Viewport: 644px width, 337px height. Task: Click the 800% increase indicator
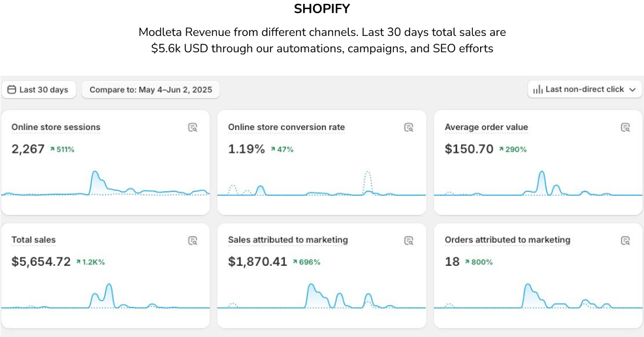[479, 262]
